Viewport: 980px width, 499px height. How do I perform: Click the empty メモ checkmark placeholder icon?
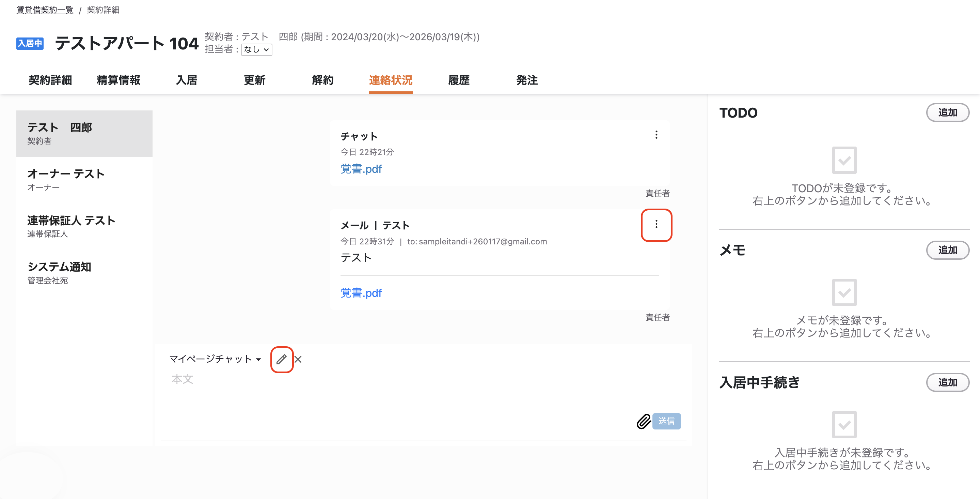[844, 292]
